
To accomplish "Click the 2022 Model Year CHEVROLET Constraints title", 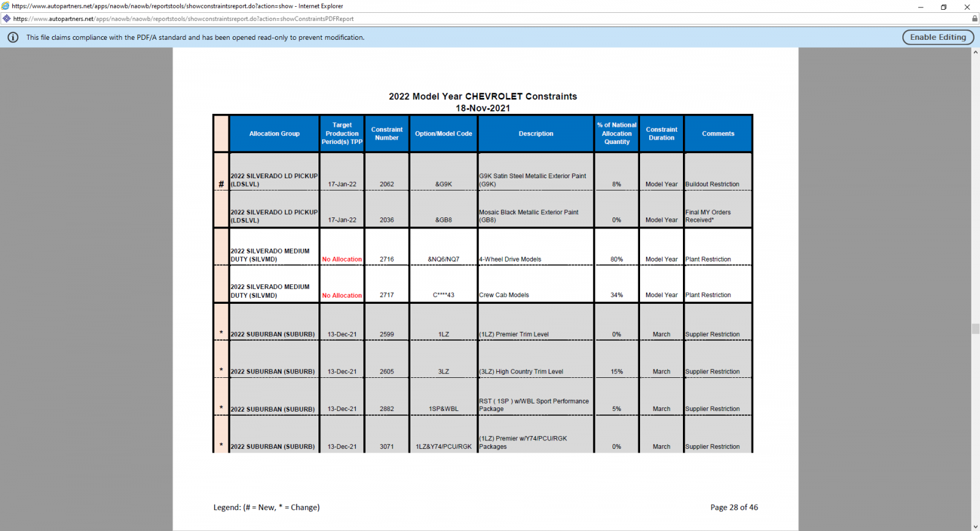I will (483, 97).
